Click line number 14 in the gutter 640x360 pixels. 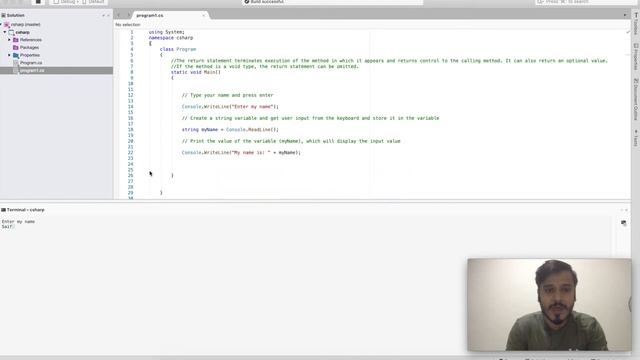[131, 107]
